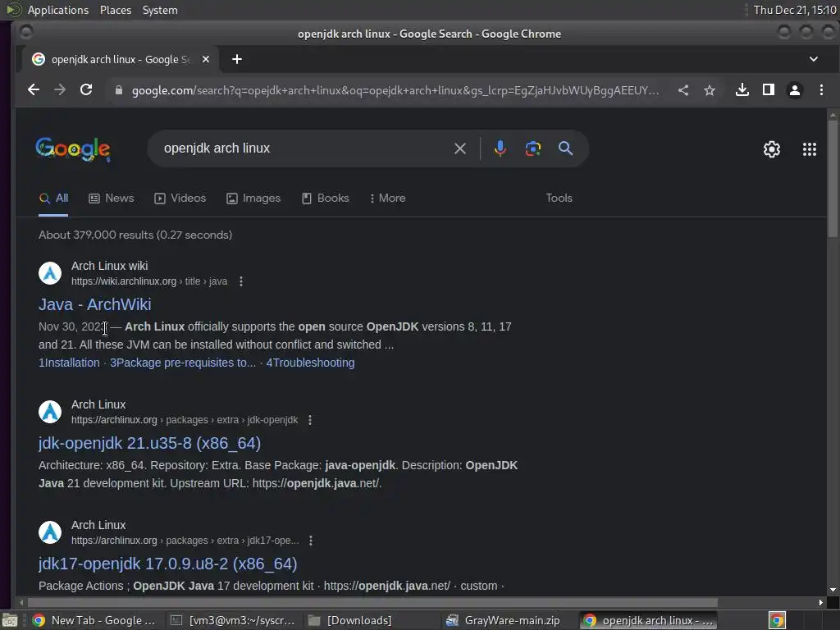Click the horizontal page scrollbar

[372, 602]
